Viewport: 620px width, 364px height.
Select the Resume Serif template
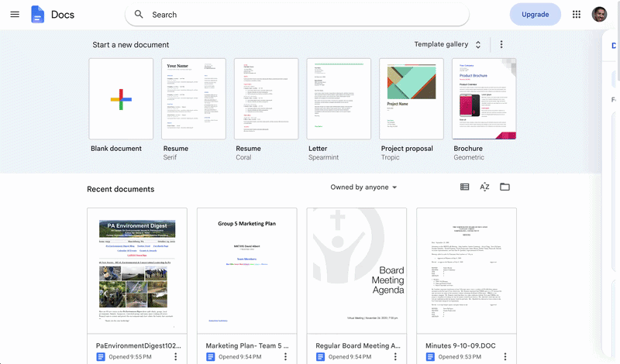click(x=194, y=99)
